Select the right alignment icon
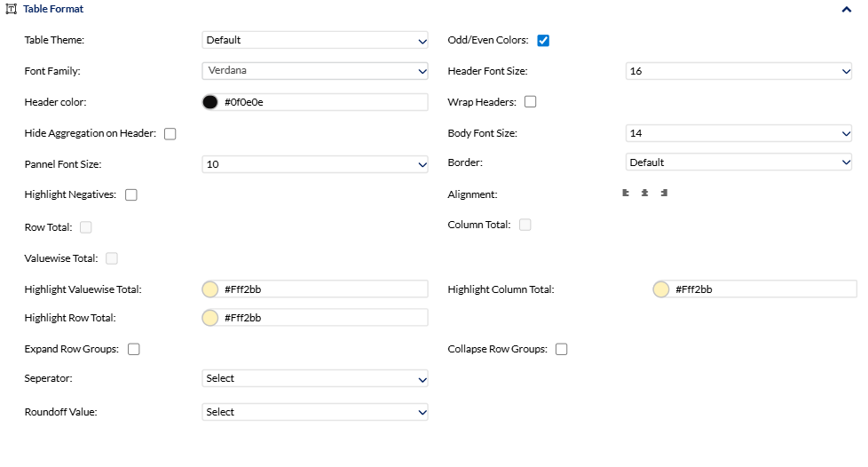868x467 pixels. [664, 193]
